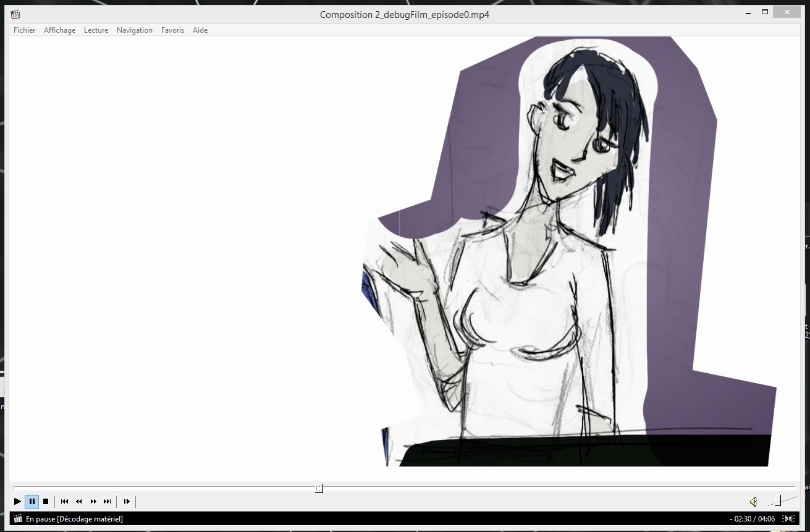Open the Affichage menu

pos(59,30)
